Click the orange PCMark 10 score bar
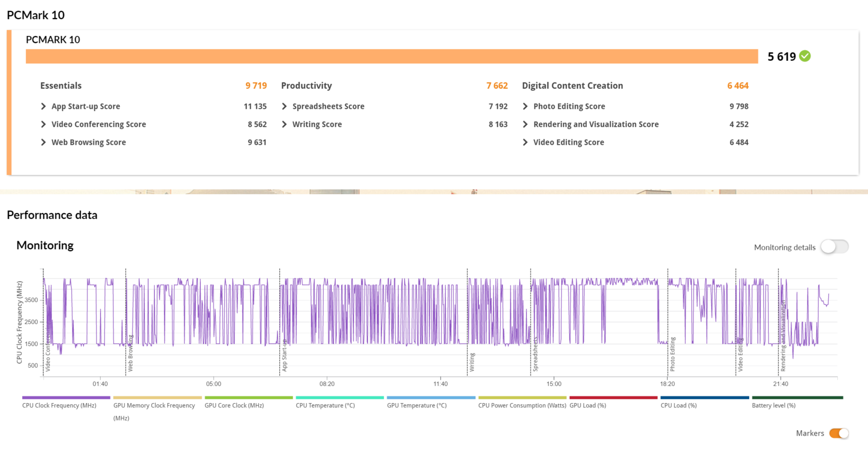The height and width of the screenshot is (465, 868). tap(392, 56)
